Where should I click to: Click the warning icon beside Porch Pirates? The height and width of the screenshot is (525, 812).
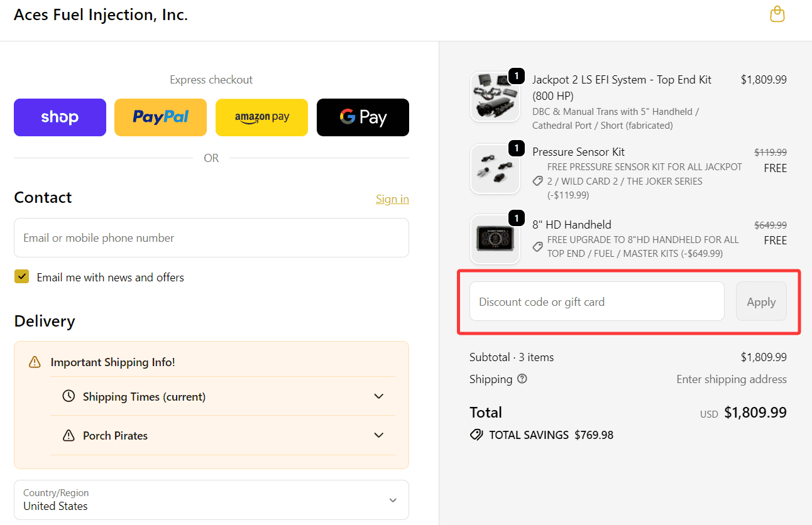pyautogui.click(x=69, y=436)
